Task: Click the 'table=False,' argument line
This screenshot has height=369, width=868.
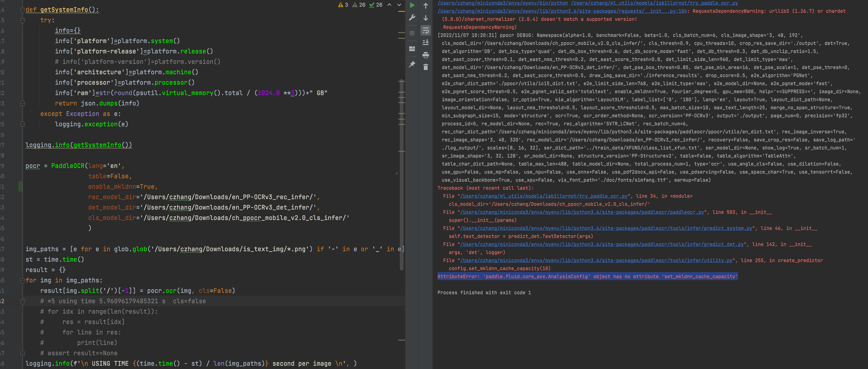Action: click(x=110, y=176)
